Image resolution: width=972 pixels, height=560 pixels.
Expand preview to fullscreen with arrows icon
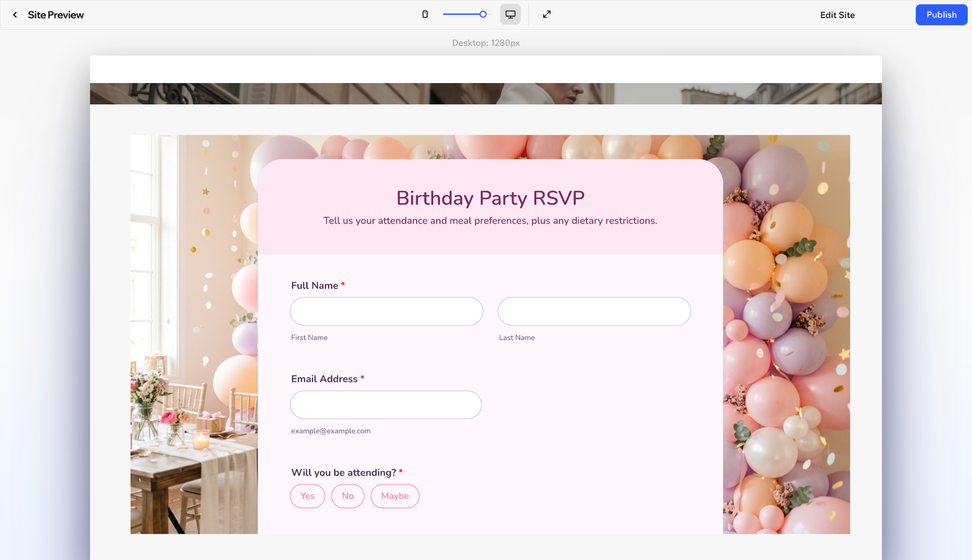coord(547,14)
